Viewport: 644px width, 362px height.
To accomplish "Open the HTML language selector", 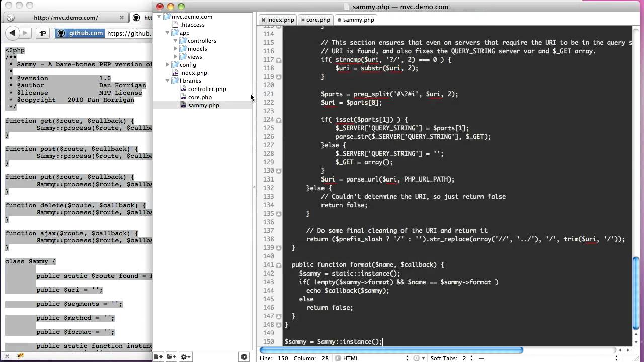I will coord(372,358).
